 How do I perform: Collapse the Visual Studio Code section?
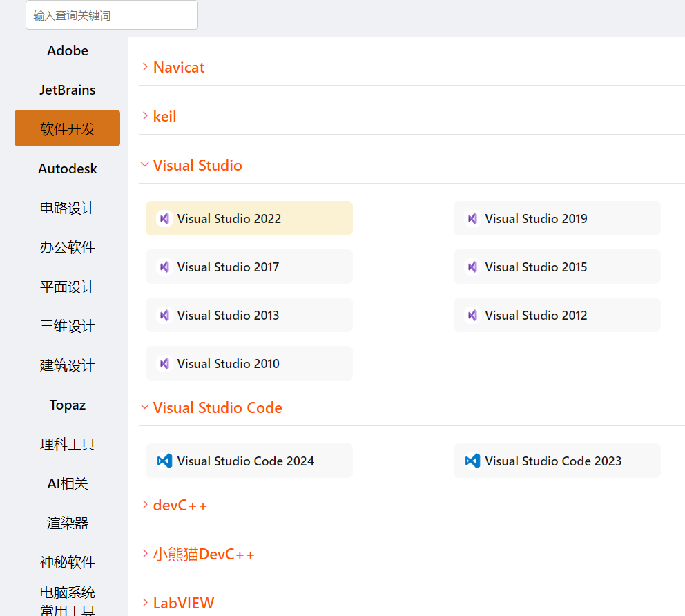pyautogui.click(x=217, y=407)
